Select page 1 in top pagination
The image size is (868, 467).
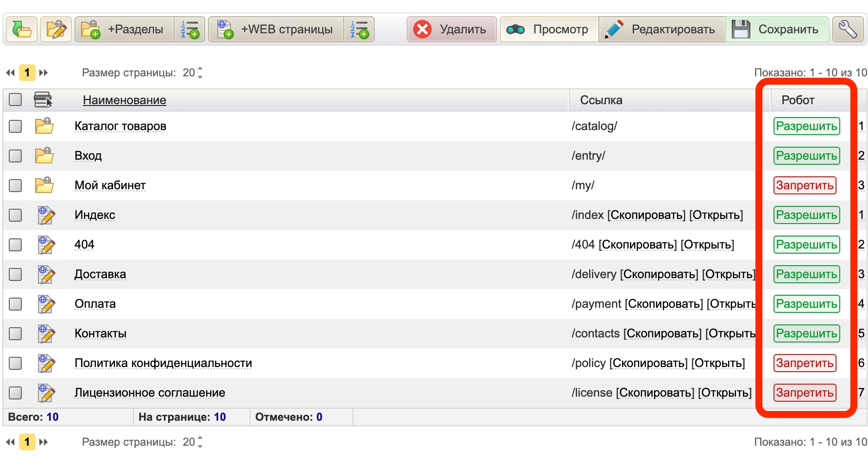tap(27, 73)
